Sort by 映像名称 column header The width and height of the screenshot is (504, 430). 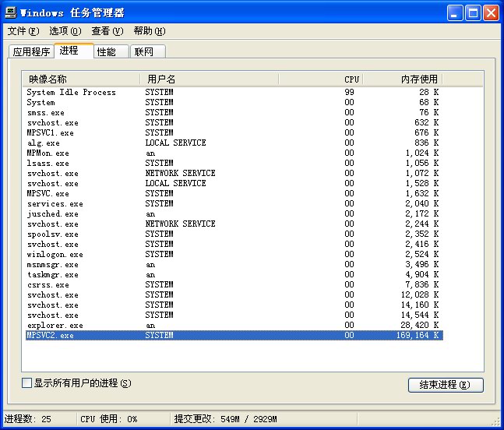tap(81, 79)
